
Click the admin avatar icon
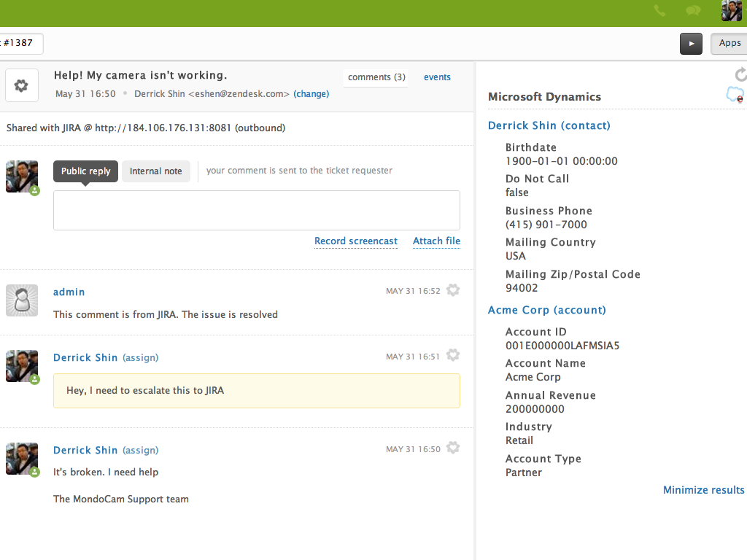tap(21, 300)
